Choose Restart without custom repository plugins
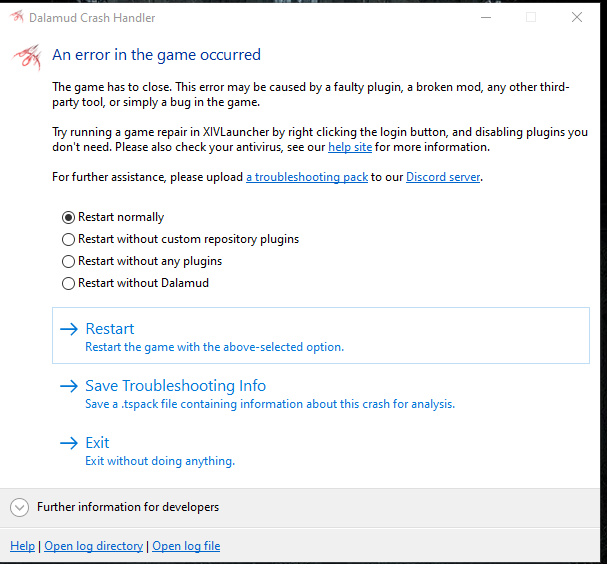607x564 pixels. (x=180, y=239)
